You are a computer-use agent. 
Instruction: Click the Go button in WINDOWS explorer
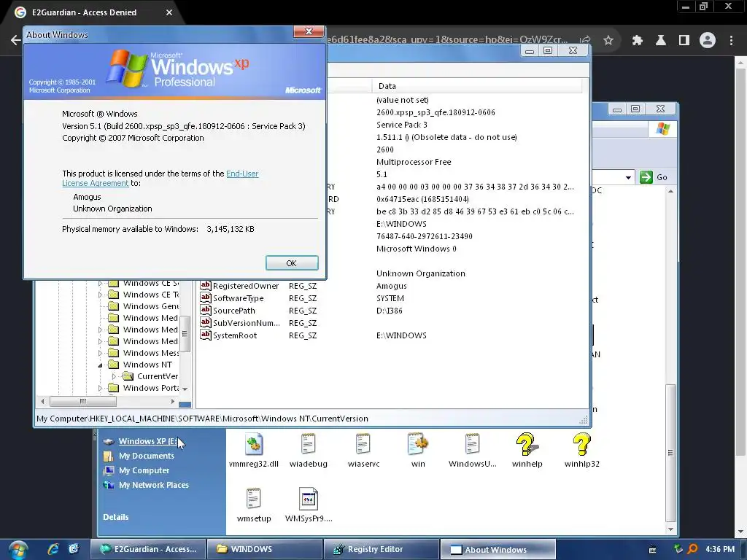(x=654, y=177)
